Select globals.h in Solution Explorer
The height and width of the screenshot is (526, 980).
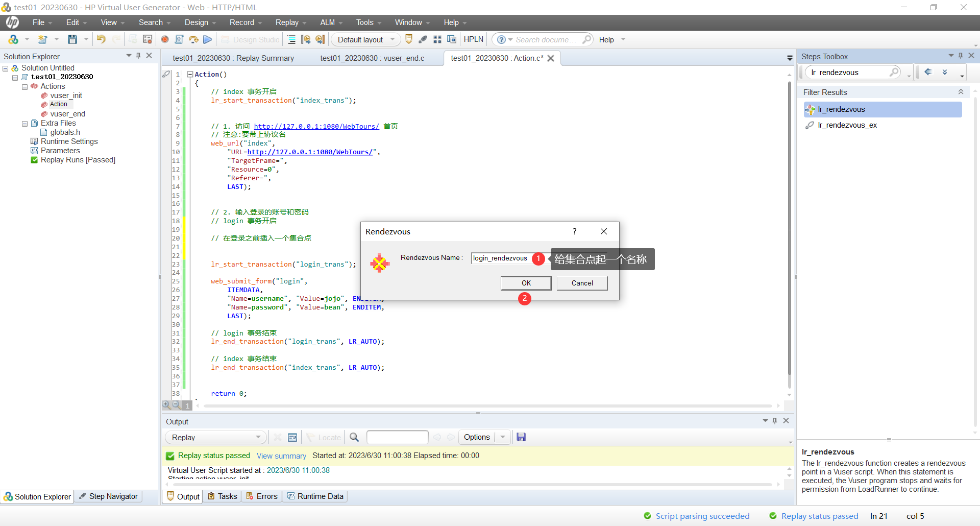[65, 132]
